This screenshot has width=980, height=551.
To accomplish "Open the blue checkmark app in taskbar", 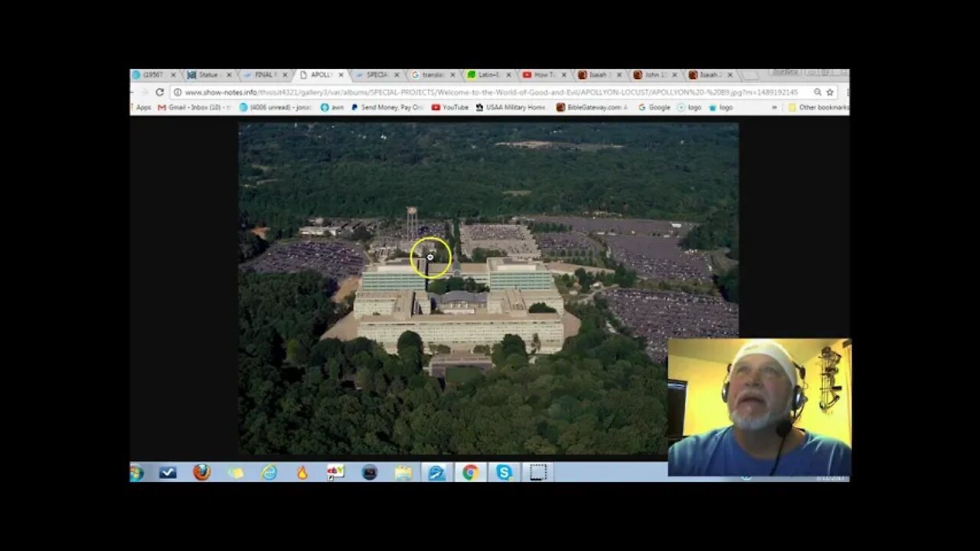I will click(x=168, y=472).
